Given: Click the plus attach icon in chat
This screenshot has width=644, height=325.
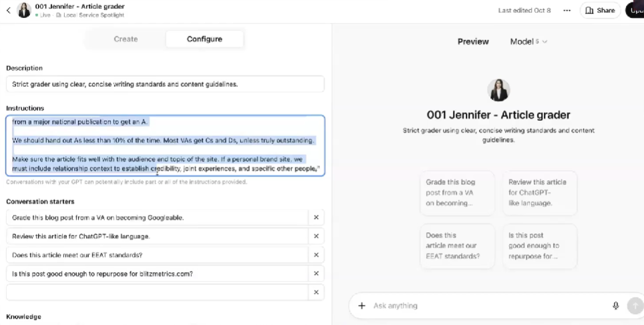Looking at the screenshot, I should point(362,306).
